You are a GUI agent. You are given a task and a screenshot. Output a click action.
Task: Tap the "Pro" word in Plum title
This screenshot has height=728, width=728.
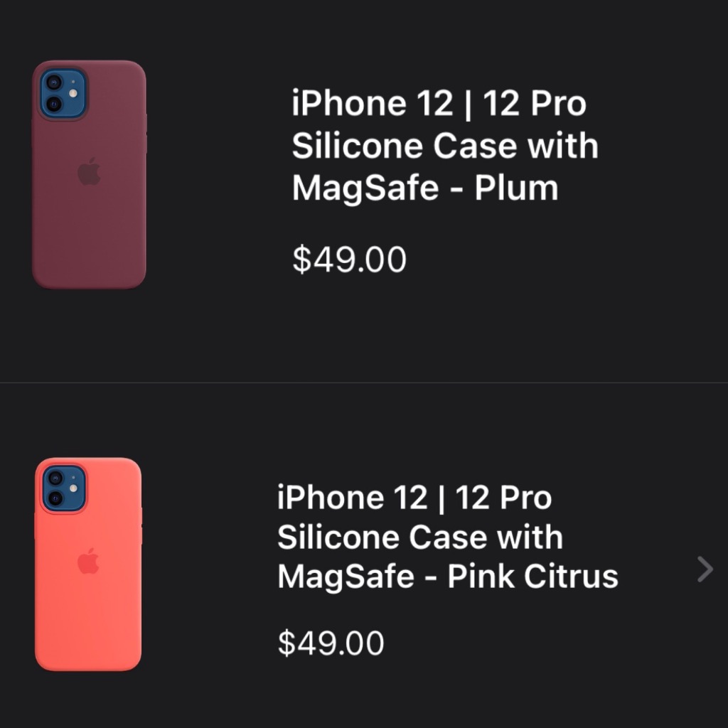(557, 105)
